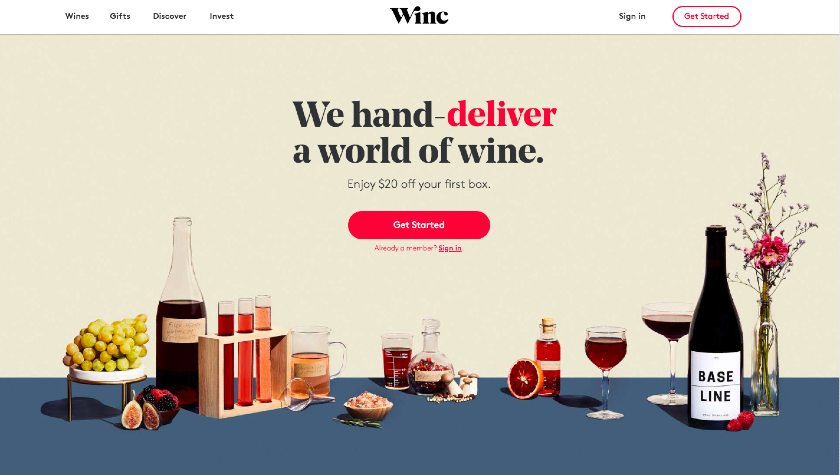840x475 pixels.
Task: Follow the Sign in link below hero button
Action: coord(450,248)
